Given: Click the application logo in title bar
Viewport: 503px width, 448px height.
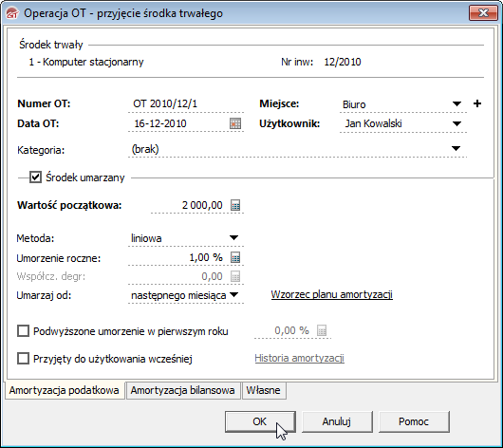Looking at the screenshot, I should (x=13, y=13).
